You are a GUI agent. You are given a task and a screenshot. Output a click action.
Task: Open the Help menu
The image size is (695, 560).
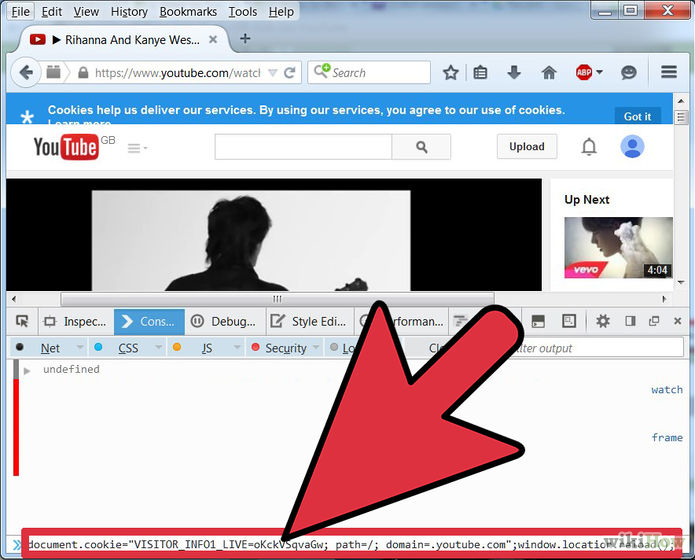pyautogui.click(x=281, y=12)
